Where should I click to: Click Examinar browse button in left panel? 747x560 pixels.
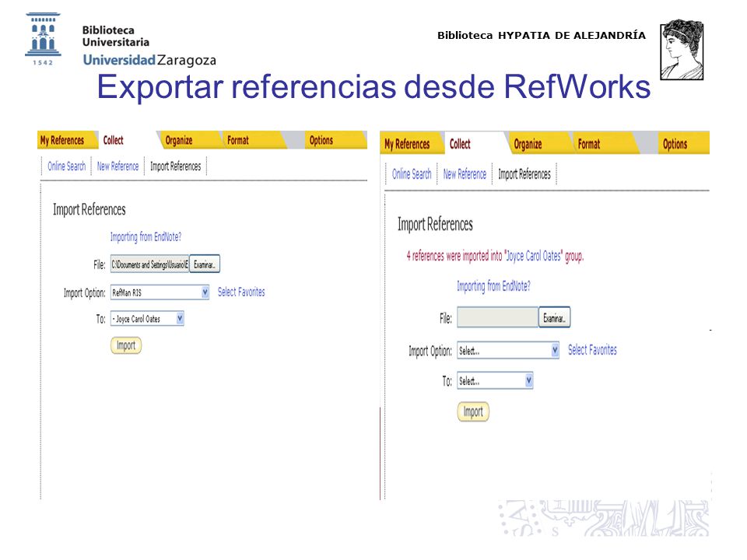coord(205,264)
